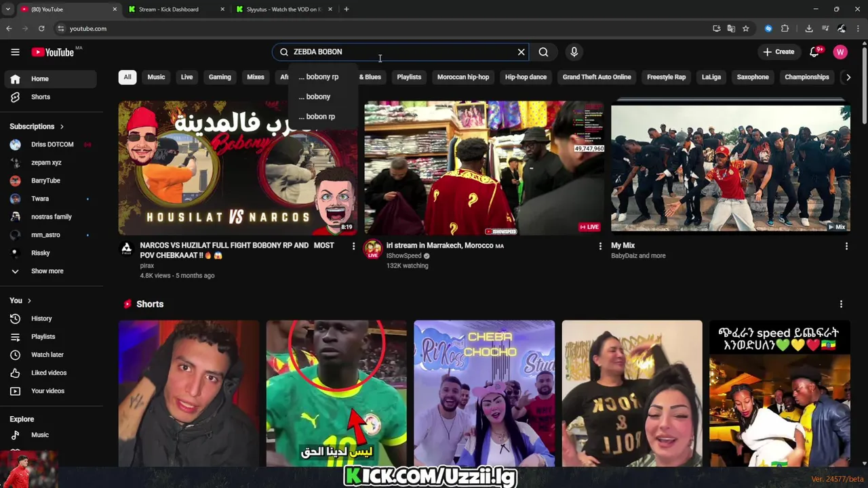
Task: Clear the search box with the X
Action: pyautogui.click(x=521, y=52)
